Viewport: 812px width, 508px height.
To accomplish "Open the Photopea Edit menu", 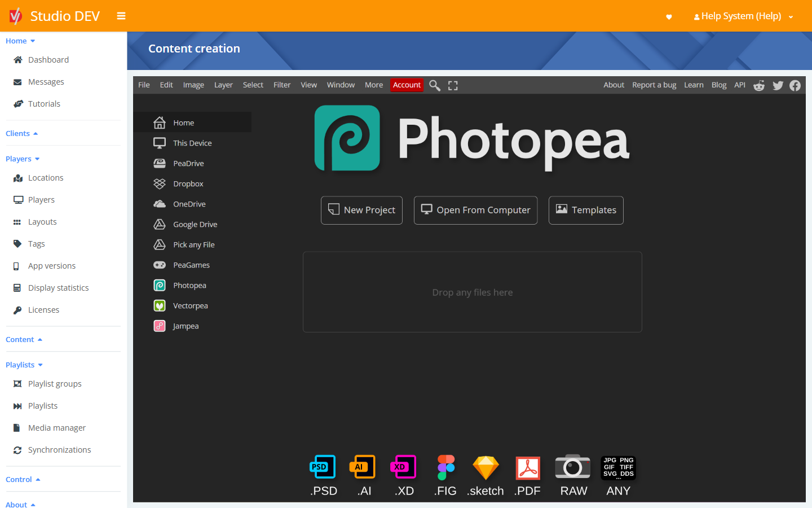I will pyautogui.click(x=166, y=85).
